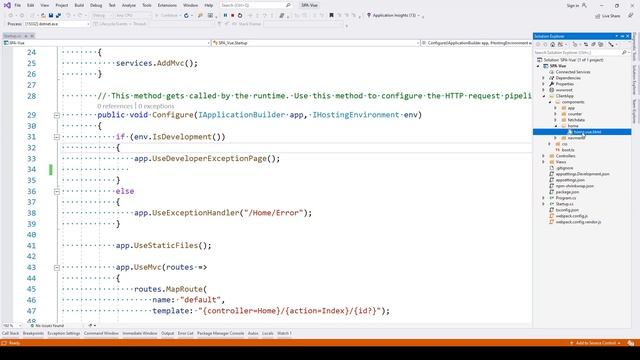Select package.json in Solution Explorer
This screenshot has height=360, width=640.
click(567, 192)
